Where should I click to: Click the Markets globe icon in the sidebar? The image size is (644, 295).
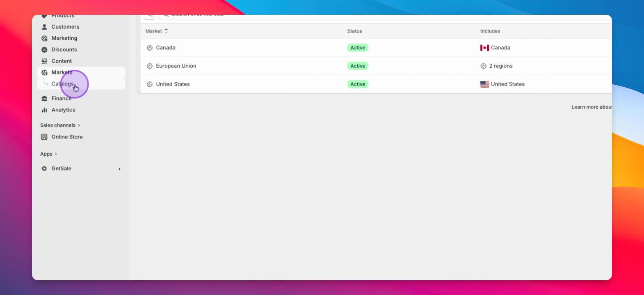click(x=44, y=73)
